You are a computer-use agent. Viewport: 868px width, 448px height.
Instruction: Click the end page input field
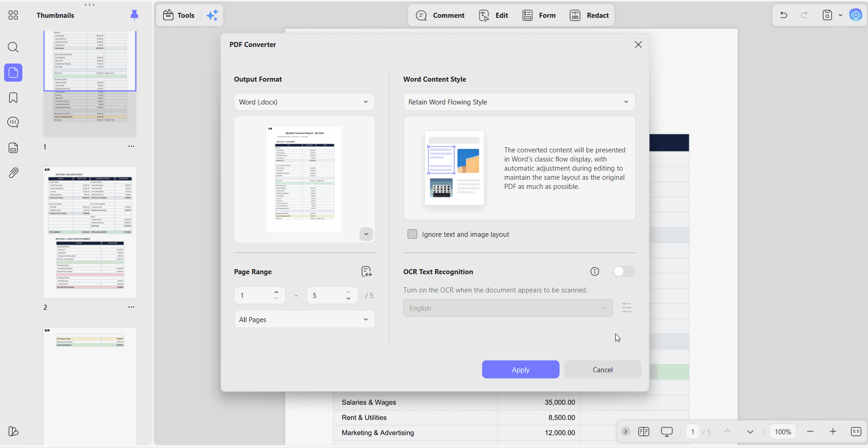(x=327, y=295)
